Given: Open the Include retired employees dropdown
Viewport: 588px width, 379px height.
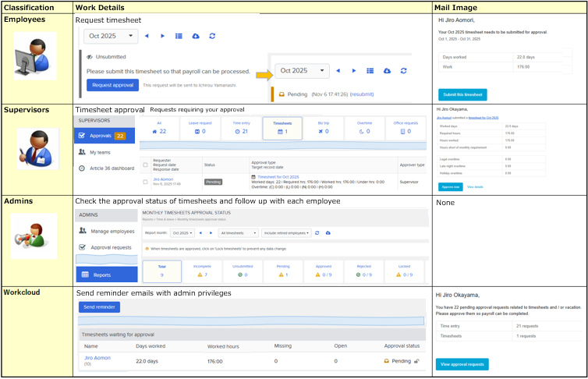Looking at the screenshot, I should pos(288,232).
